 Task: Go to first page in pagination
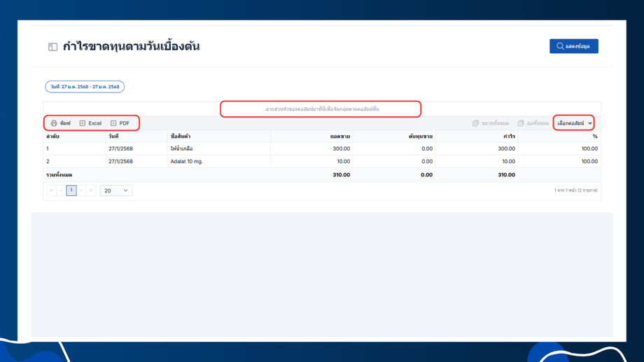(x=51, y=190)
